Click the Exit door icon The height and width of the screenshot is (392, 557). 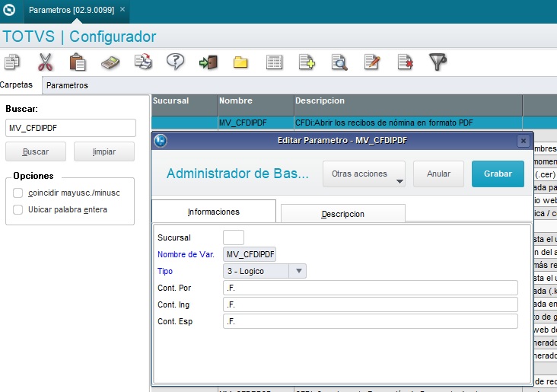coord(208,62)
